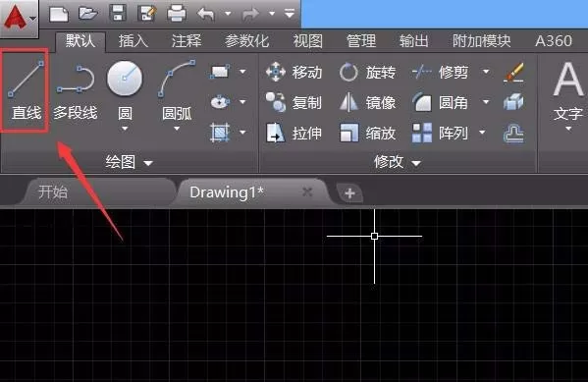Viewport: 588px width, 382px height.
Task: Click the Fillet (圆角) tool
Action: tap(440, 102)
